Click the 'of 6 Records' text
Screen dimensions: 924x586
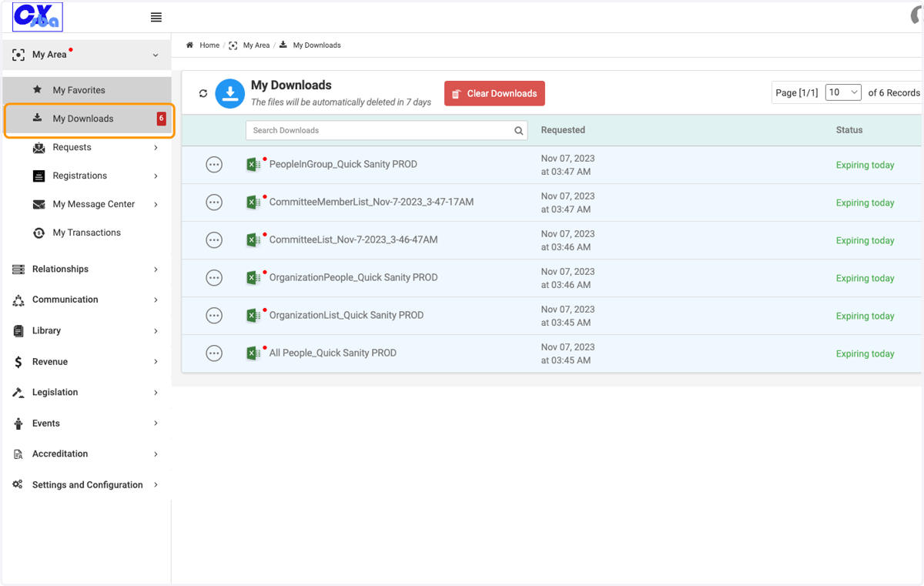894,92
